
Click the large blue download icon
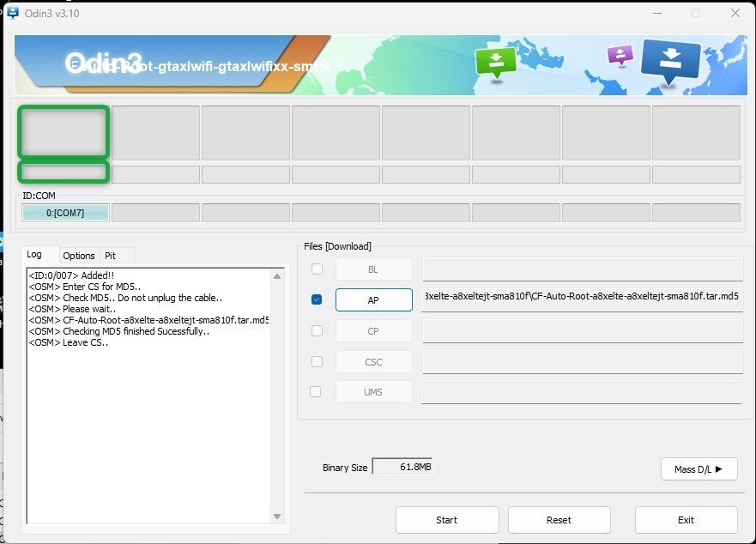click(671, 62)
